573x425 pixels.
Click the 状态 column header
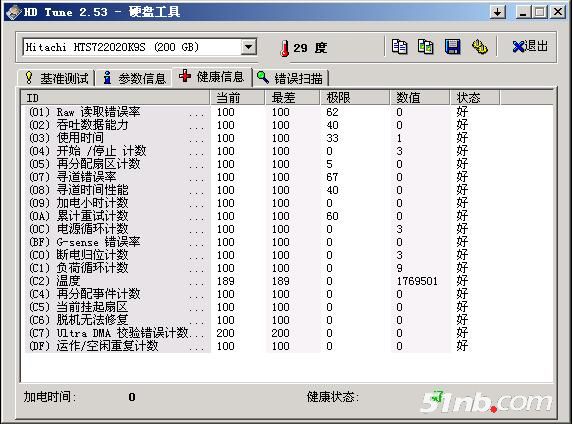[x=474, y=98]
